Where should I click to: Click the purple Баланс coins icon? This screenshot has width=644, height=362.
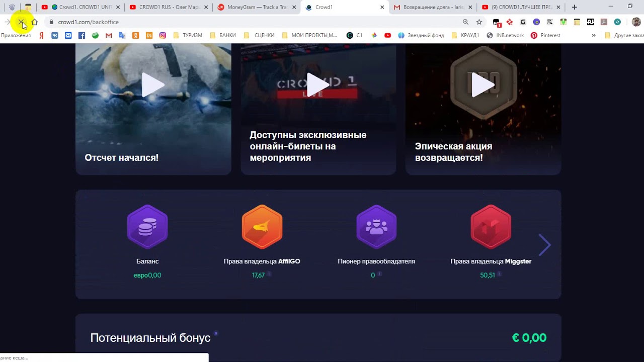(147, 227)
